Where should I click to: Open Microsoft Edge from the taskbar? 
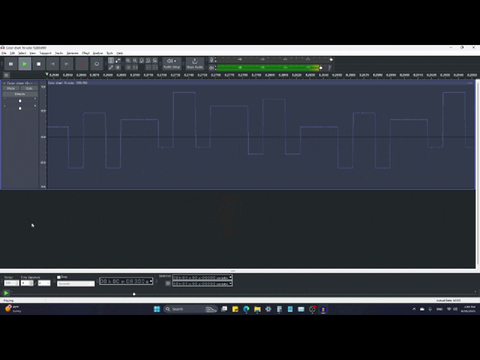coord(246,309)
